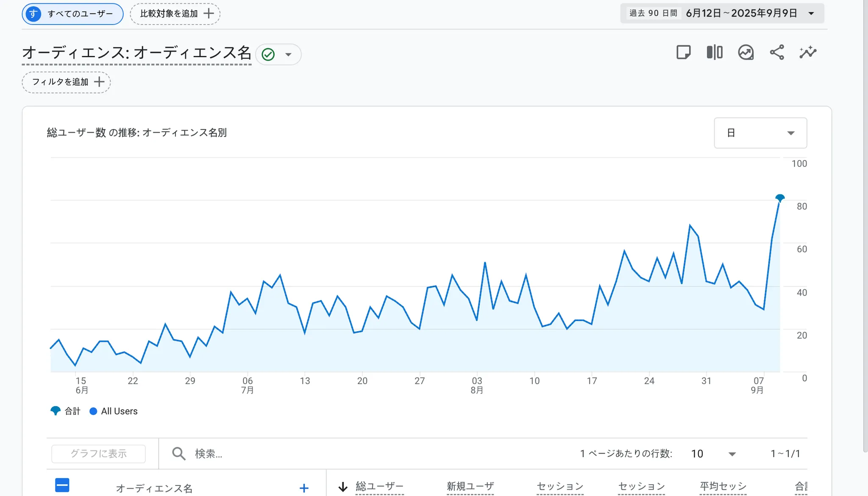
Task: Click the Insights chart icon
Action: (746, 53)
